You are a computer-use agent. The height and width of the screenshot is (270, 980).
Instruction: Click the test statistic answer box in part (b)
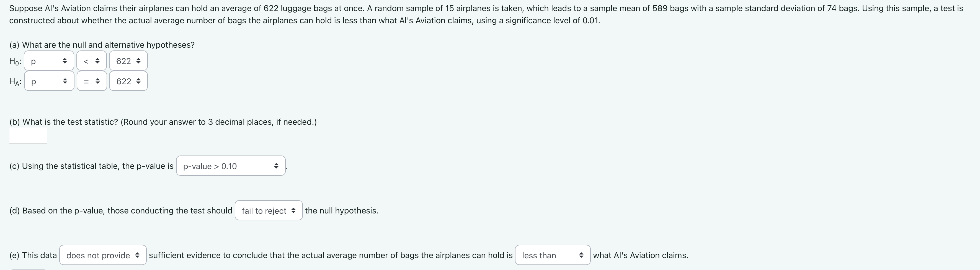pos(28,135)
